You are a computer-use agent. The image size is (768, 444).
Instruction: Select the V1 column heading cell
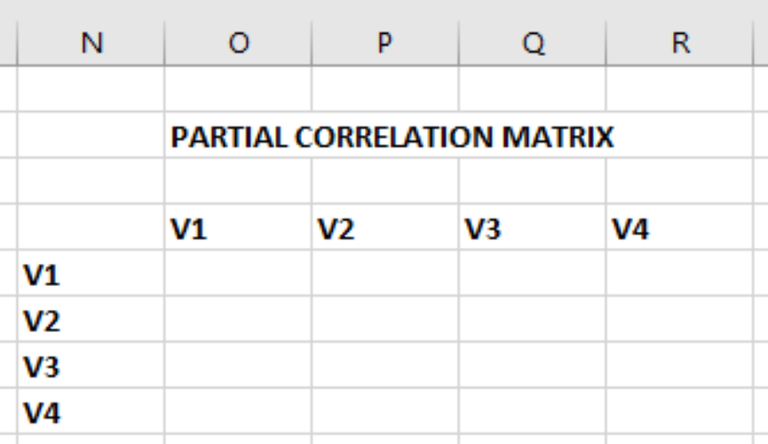click(238, 229)
